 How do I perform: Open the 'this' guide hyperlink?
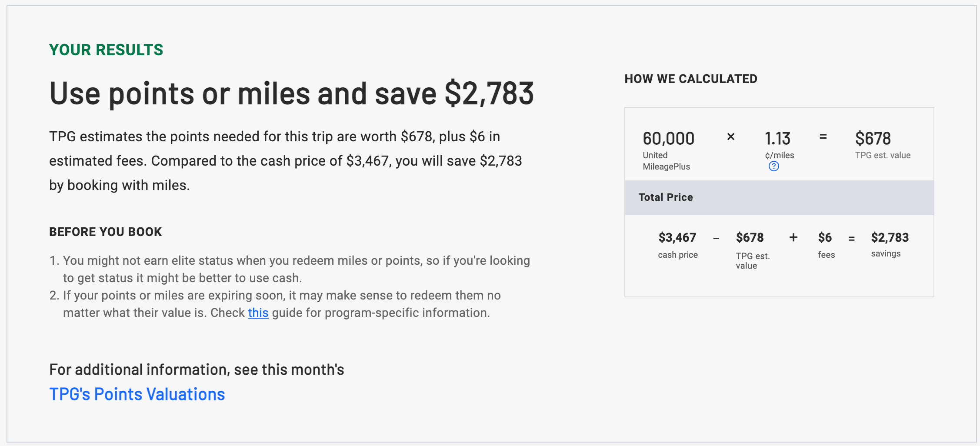[x=258, y=313]
